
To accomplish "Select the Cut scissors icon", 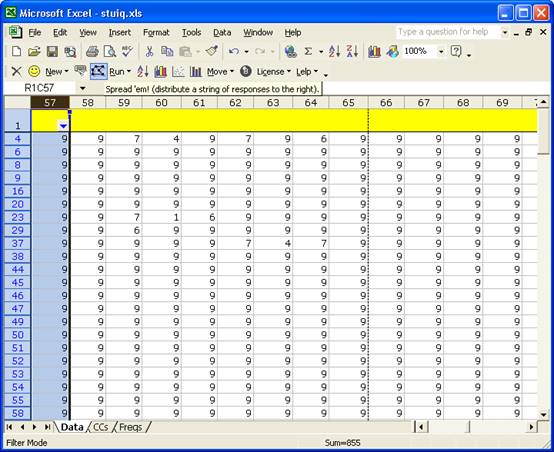I will [x=149, y=52].
